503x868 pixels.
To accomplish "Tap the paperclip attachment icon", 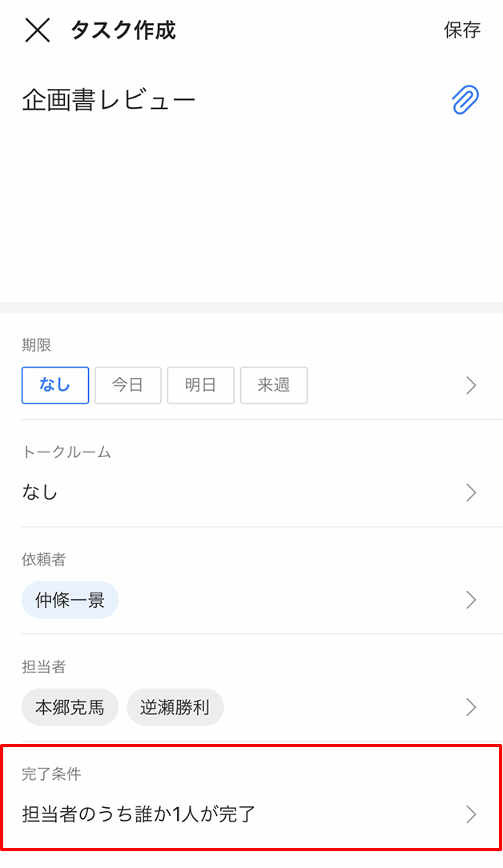I will pyautogui.click(x=465, y=101).
